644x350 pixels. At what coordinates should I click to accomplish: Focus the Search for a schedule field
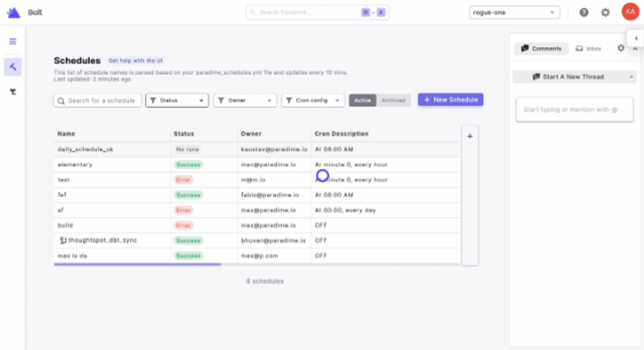98,101
